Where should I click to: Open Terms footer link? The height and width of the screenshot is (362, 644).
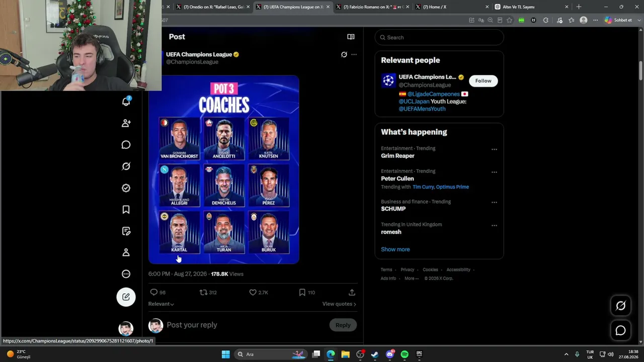tap(386, 269)
